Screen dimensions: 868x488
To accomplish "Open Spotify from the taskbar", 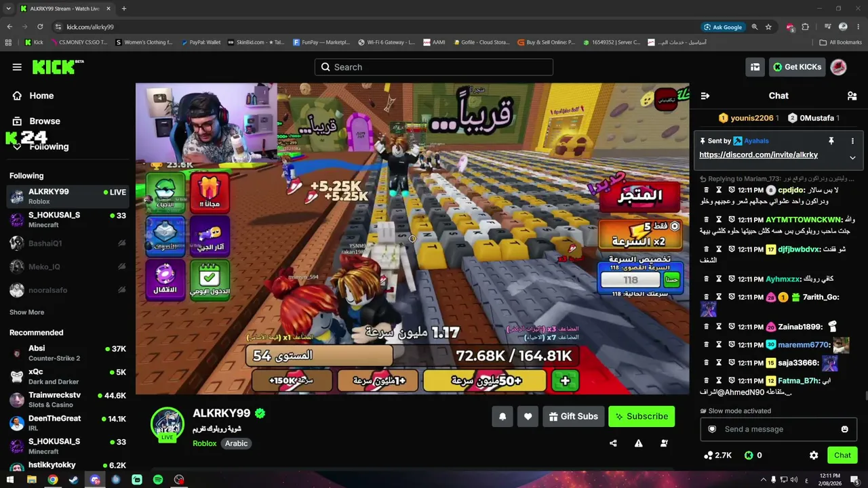I will pos(158,480).
